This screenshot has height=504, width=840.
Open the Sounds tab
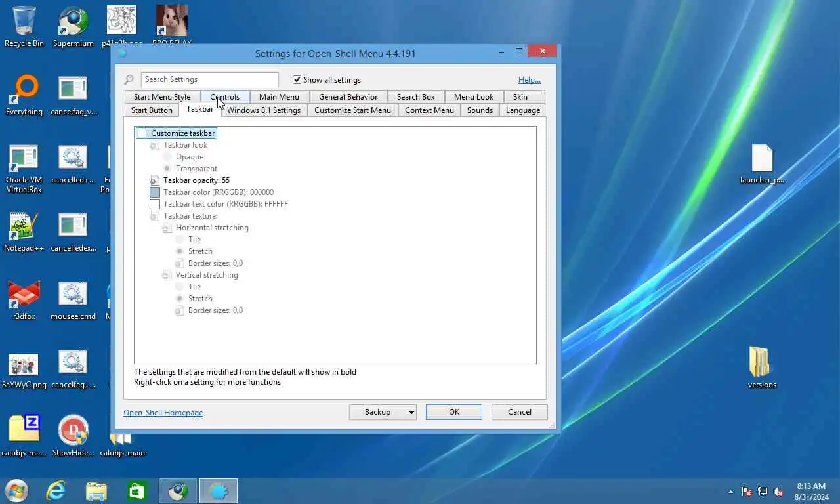[x=480, y=110]
